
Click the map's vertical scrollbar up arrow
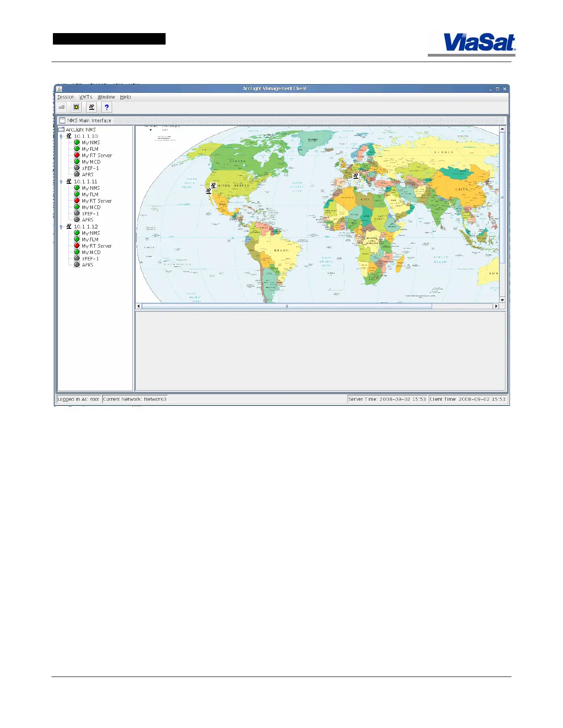(502, 129)
